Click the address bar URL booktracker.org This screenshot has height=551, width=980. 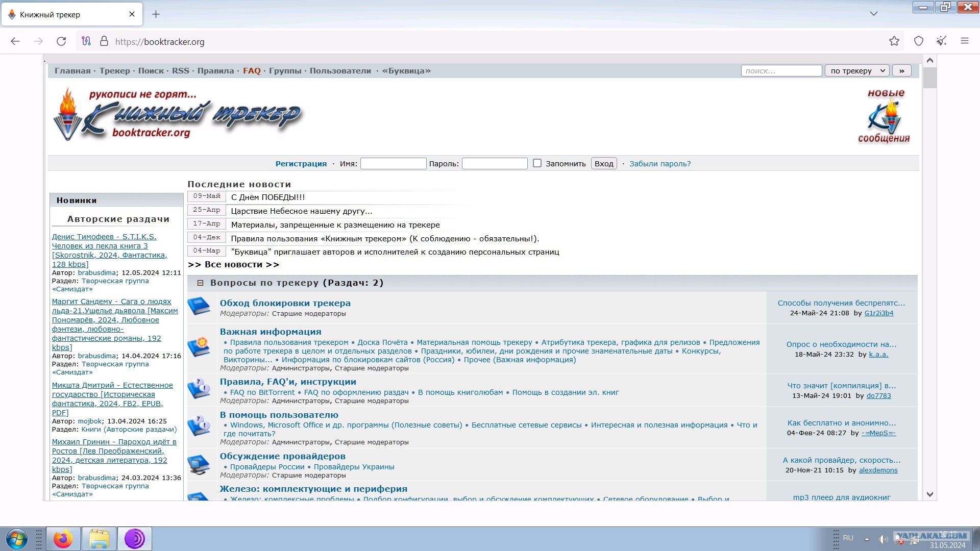coord(160,42)
